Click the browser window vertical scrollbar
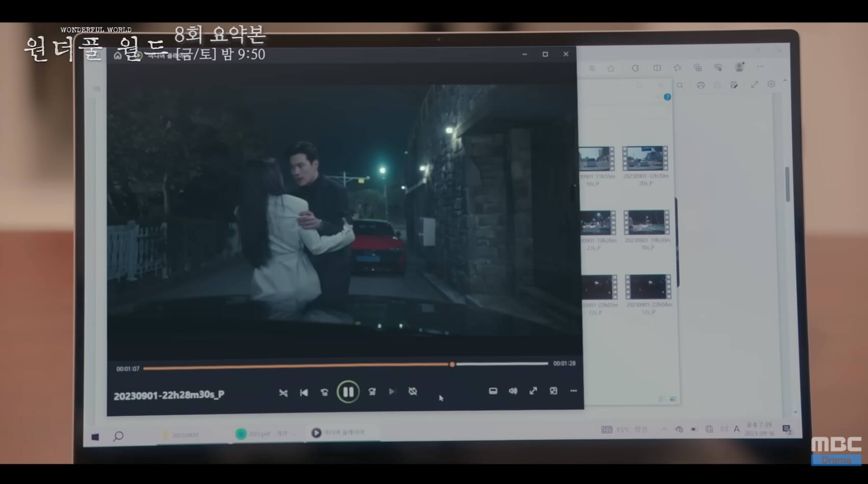The width and height of the screenshot is (868, 484). (x=788, y=184)
